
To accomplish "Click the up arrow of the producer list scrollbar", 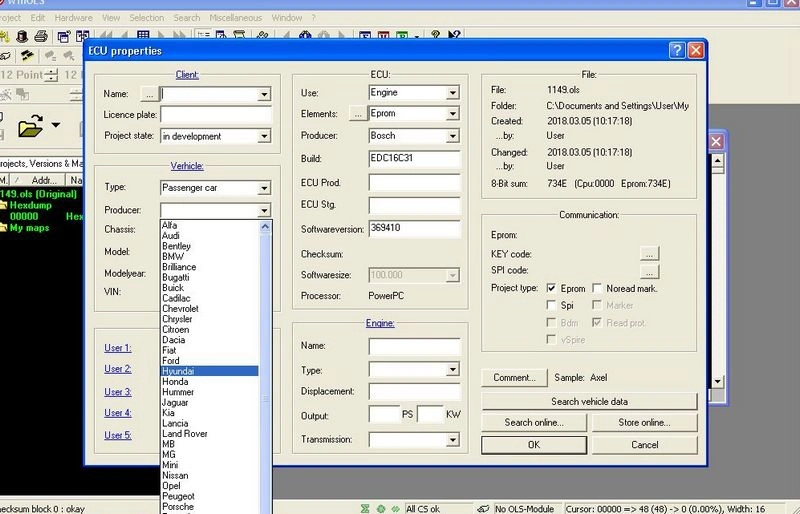I will [x=265, y=227].
